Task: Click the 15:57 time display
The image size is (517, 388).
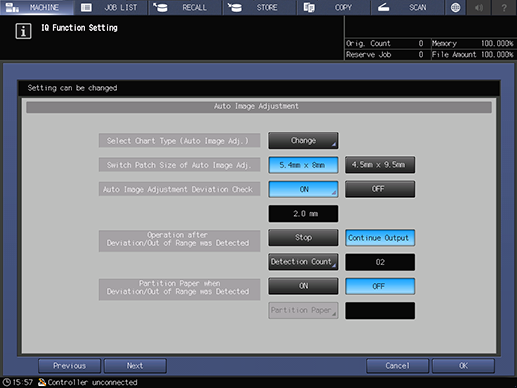Action: 23,382
